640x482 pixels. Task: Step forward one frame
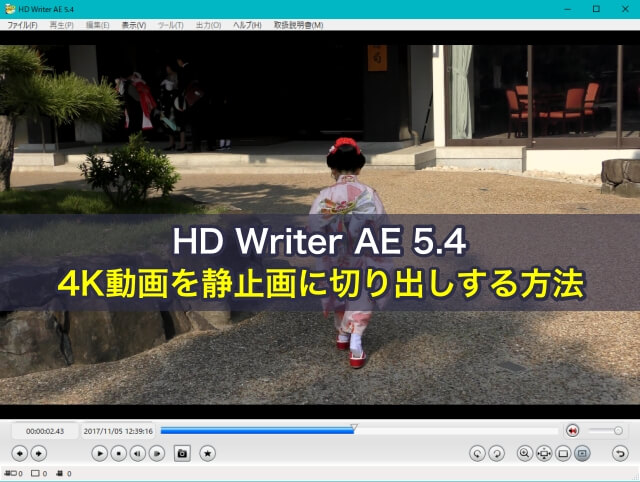coord(157,453)
